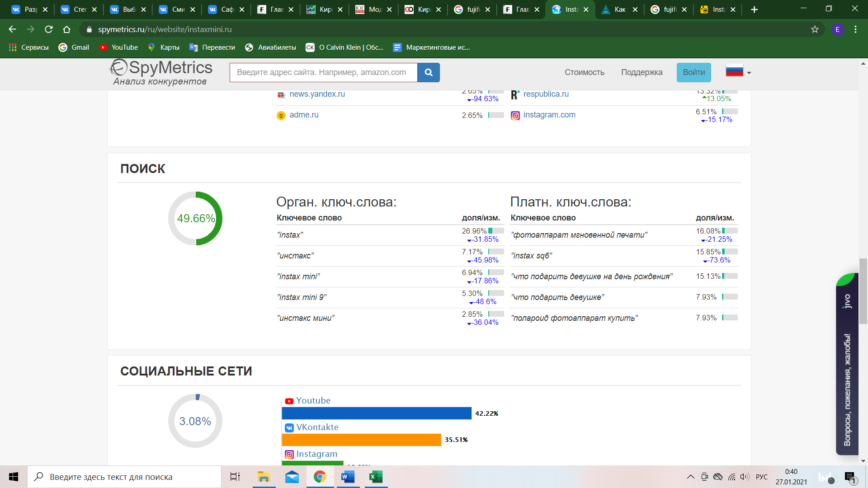Click the language selector dropdown arrow

[x=749, y=73]
